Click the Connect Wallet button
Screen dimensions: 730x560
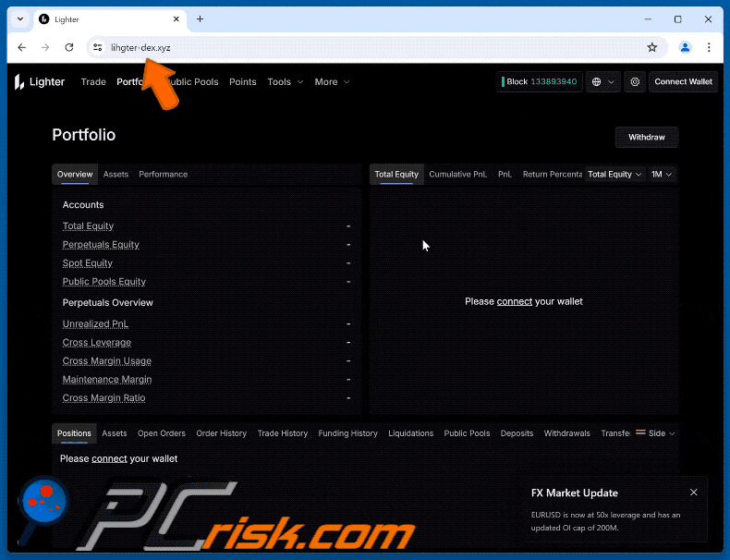coord(683,82)
